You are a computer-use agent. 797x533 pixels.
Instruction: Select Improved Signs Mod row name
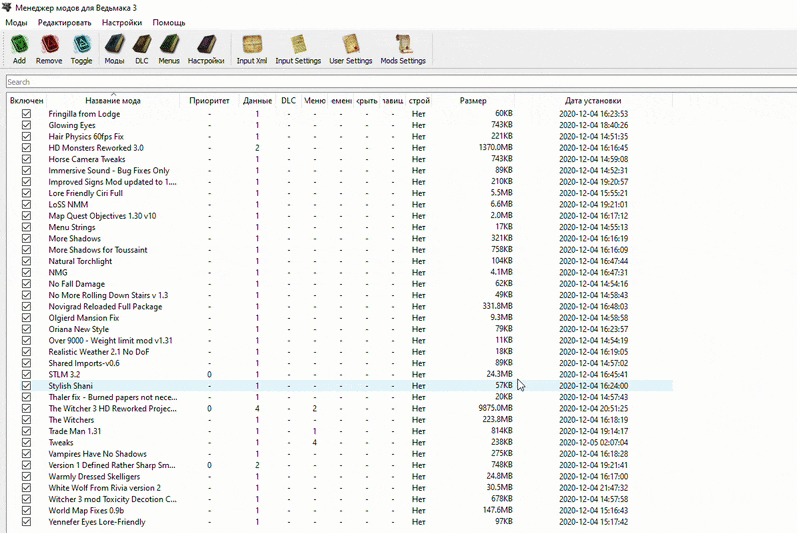[x=112, y=182]
